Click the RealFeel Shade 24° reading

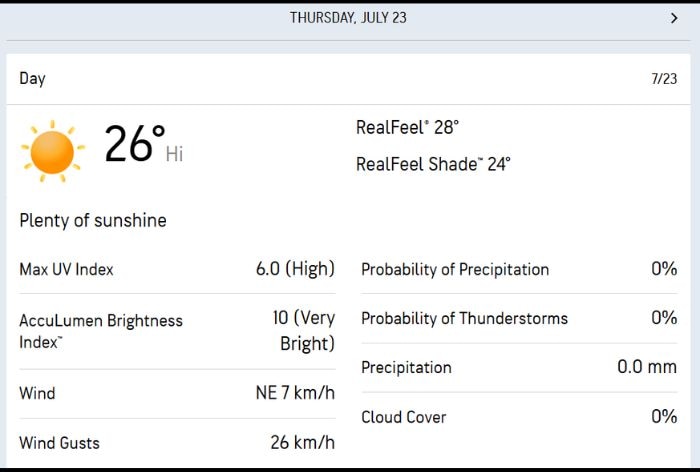coord(433,164)
